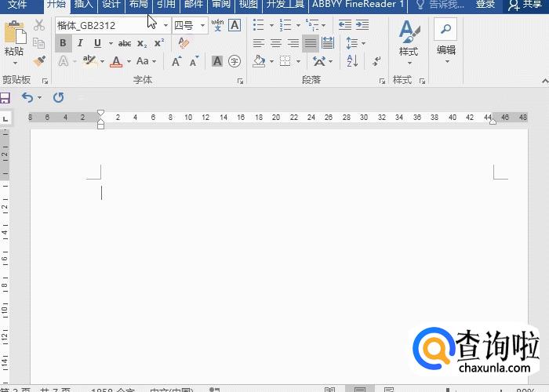Toggle superscript formatting
The width and height of the screenshot is (549, 392).
159,42
